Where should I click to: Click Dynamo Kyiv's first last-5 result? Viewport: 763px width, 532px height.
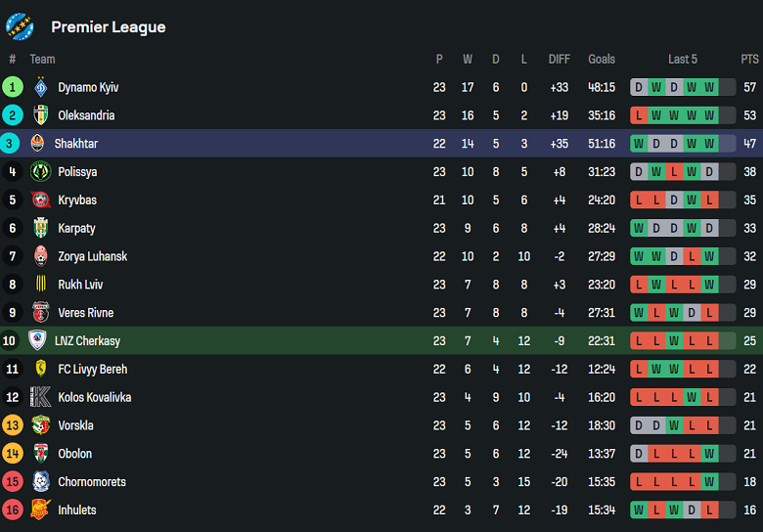[639, 87]
